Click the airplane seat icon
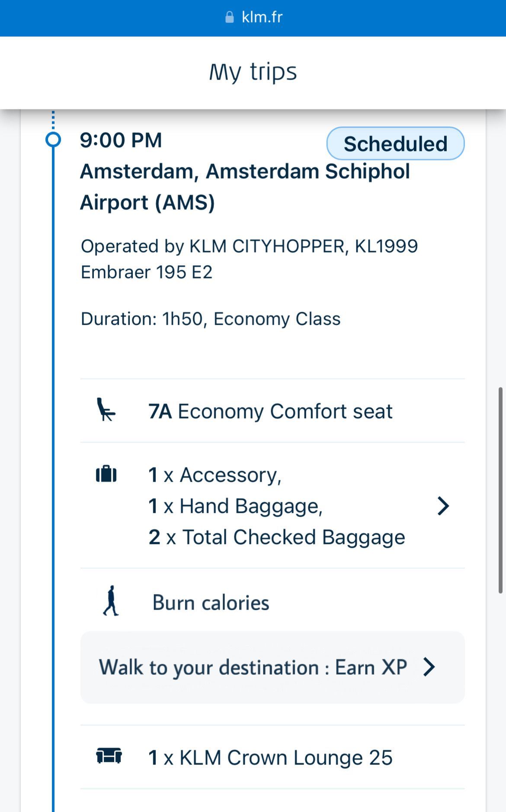 [x=106, y=410]
